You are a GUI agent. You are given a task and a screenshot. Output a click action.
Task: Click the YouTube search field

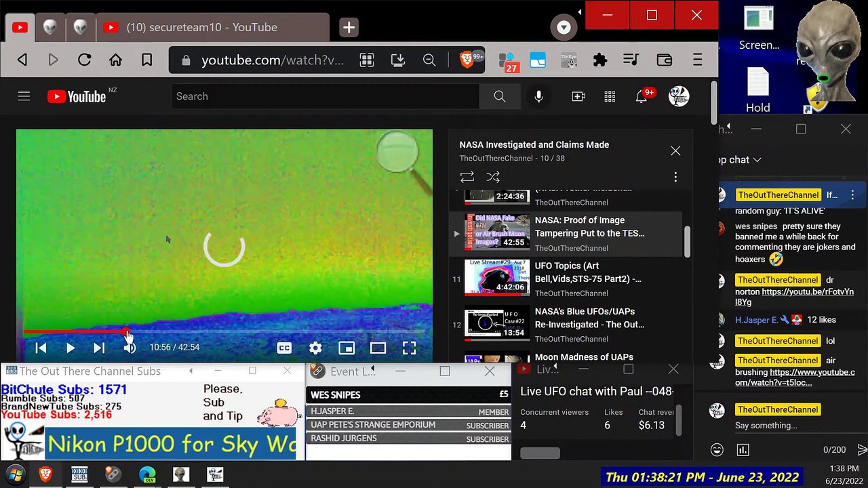[x=325, y=96]
